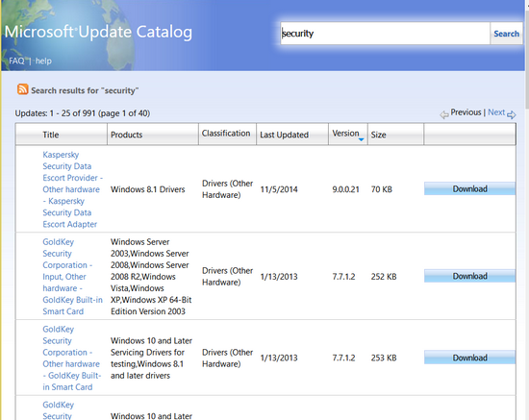
Task: Select the 11/5/2014 date cell
Action: 279,189
